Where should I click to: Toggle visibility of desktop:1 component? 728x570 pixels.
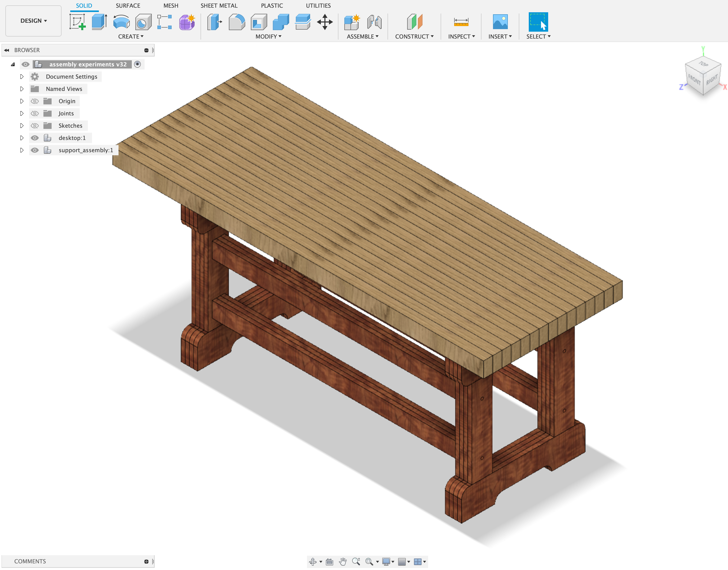pos(35,137)
